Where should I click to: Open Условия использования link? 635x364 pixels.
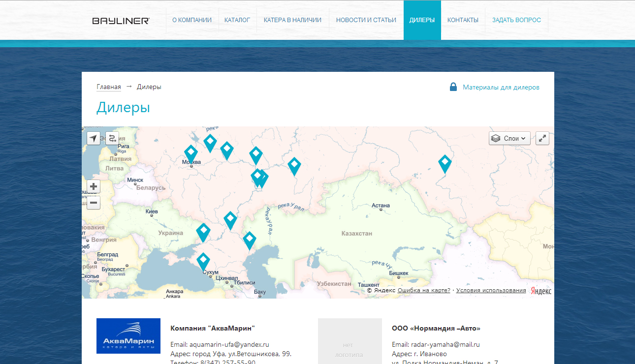tap(491, 290)
